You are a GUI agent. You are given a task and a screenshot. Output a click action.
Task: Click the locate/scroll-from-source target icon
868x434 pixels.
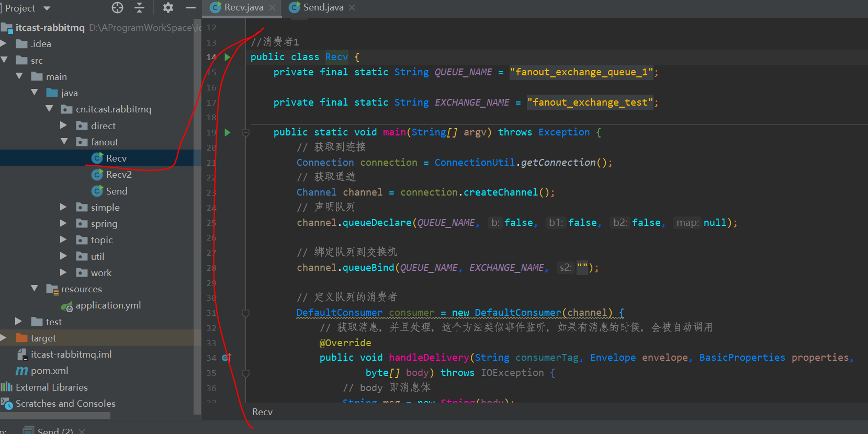click(x=118, y=8)
